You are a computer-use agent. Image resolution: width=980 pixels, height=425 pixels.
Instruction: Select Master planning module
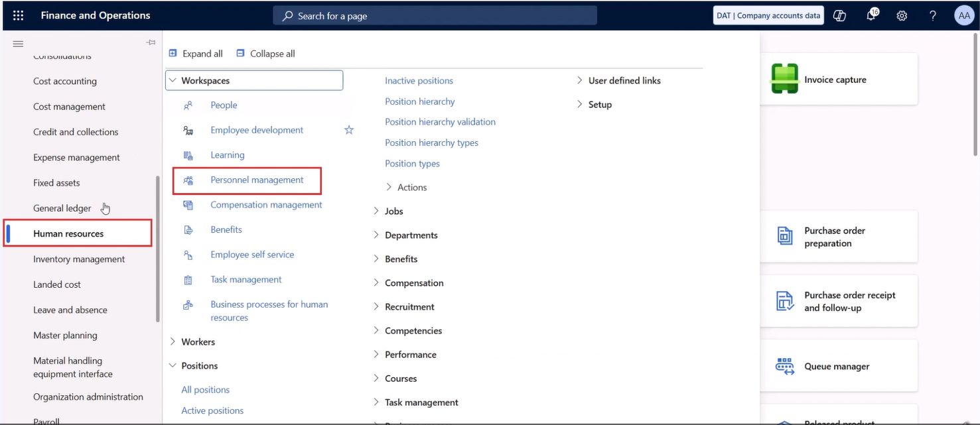[65, 335]
